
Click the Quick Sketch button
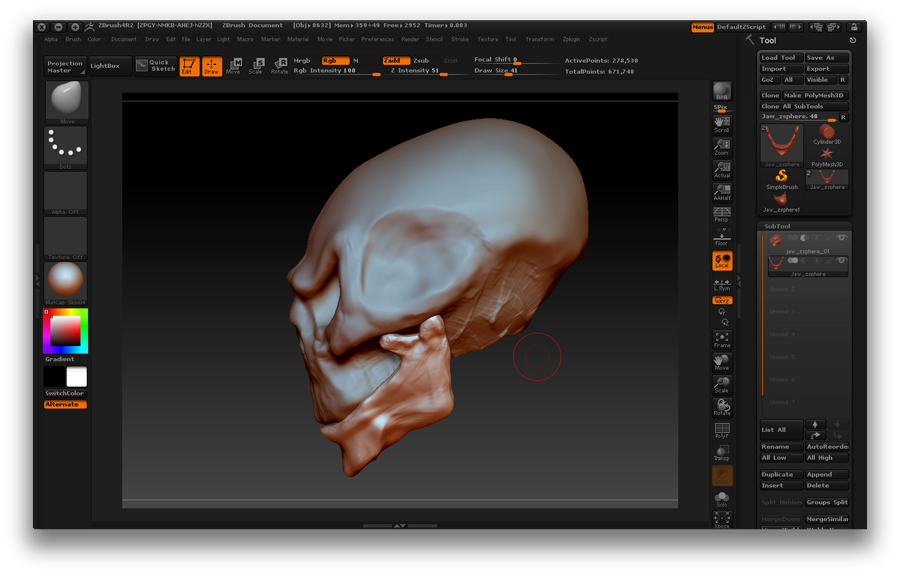[156, 65]
